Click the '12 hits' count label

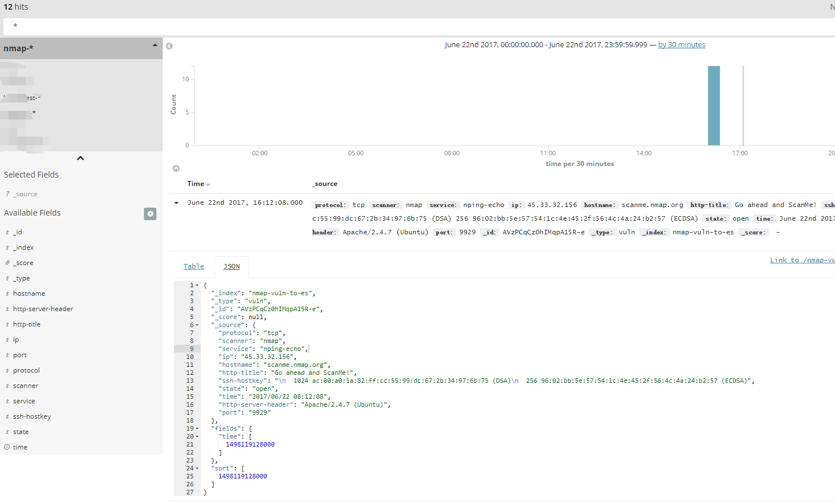click(x=16, y=7)
